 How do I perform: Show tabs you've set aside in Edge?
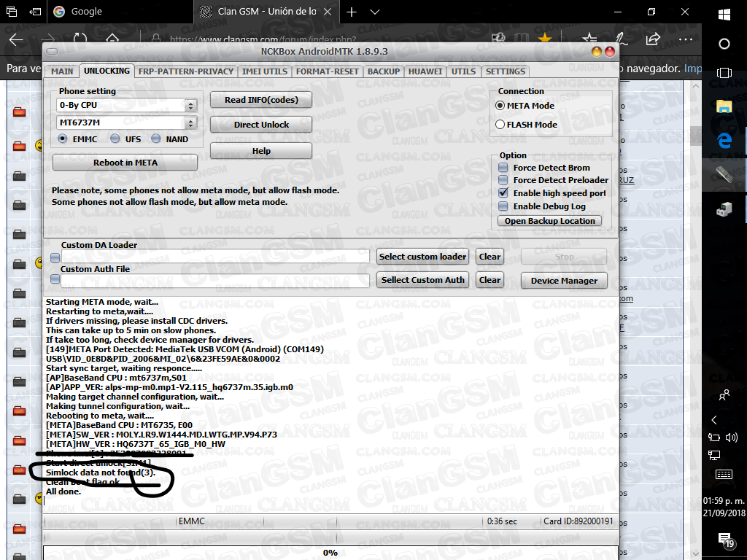[12, 12]
